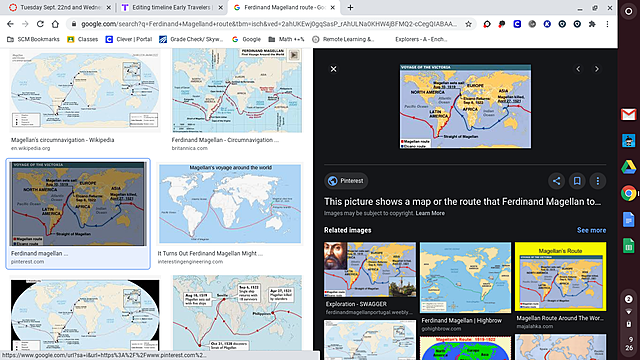Open the Exploration - SWAGGER related image

pos(370,269)
